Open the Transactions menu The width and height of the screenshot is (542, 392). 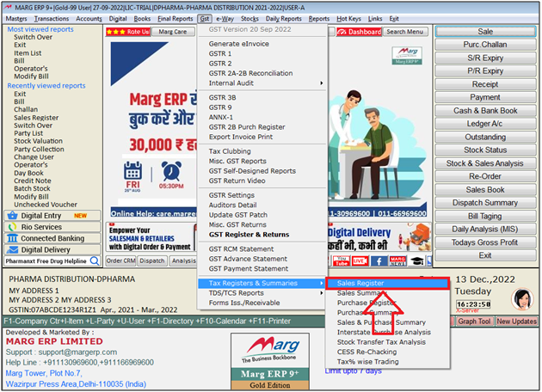click(52, 19)
